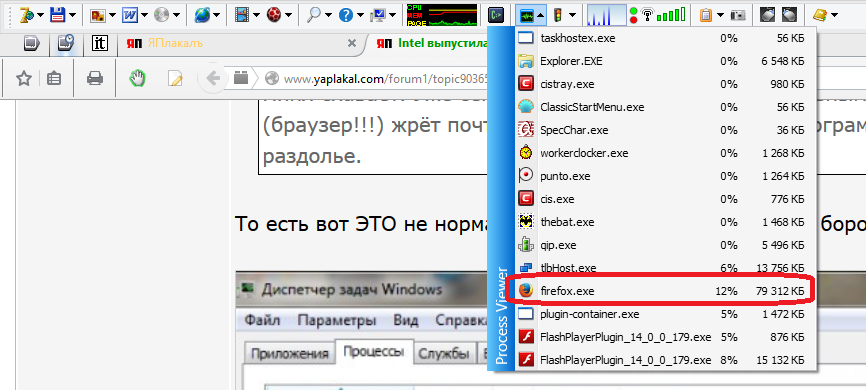Click the traffic light icon in toolbar

click(557, 15)
